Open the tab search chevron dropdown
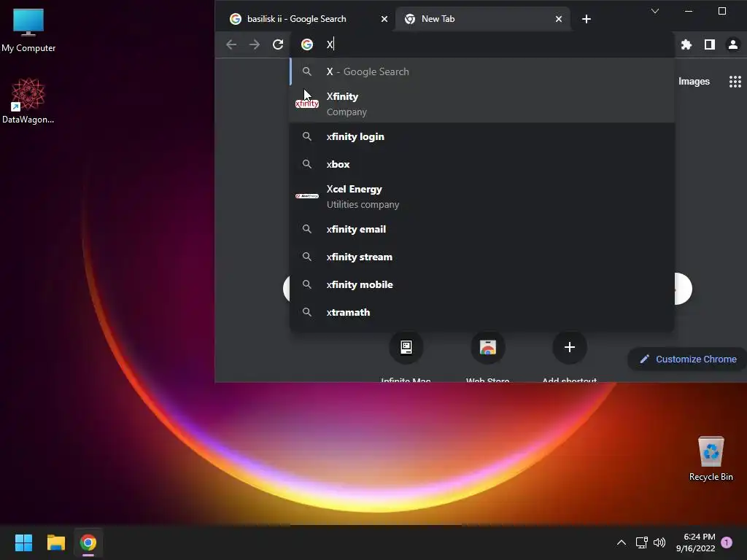The image size is (747, 560). tap(655, 11)
